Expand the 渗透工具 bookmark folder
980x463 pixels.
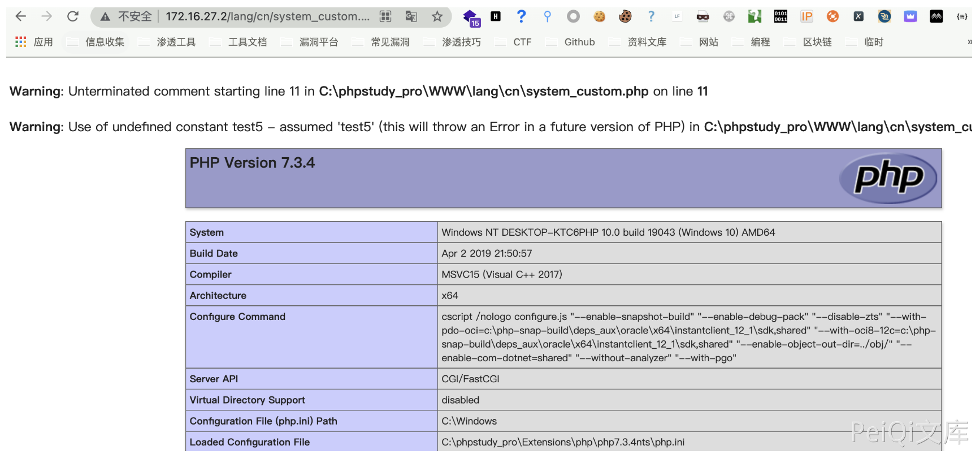[167, 42]
